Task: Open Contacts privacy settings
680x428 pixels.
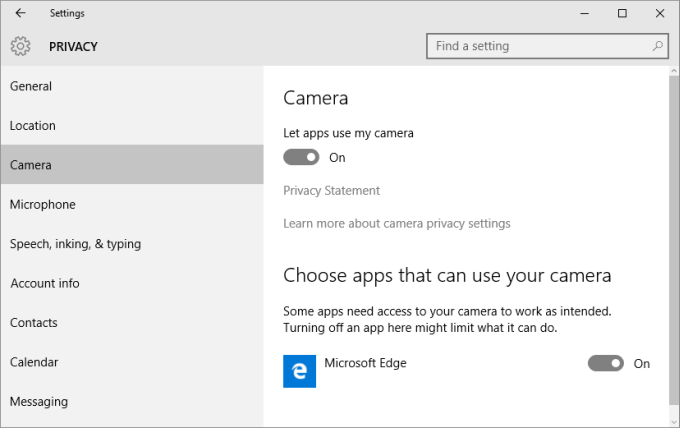Action: click(x=34, y=323)
